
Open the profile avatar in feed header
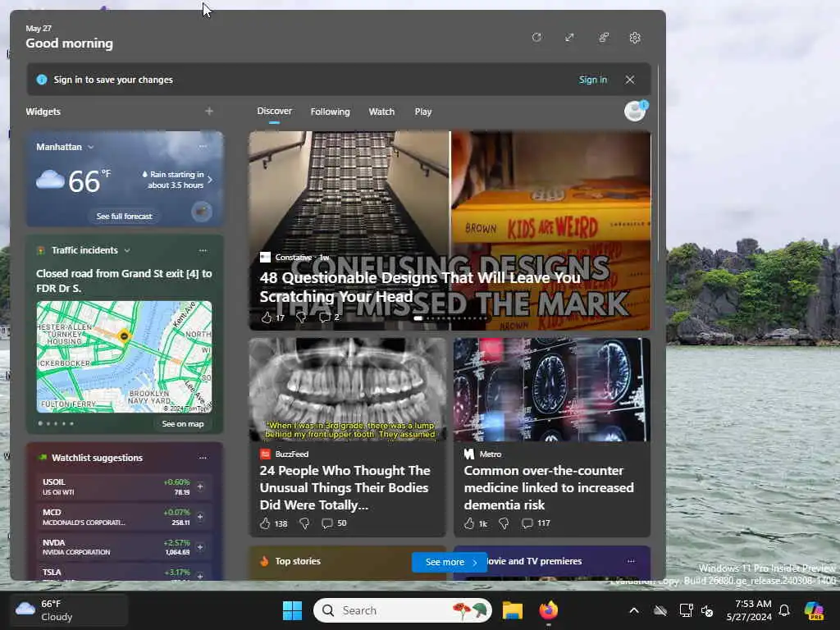tap(636, 111)
